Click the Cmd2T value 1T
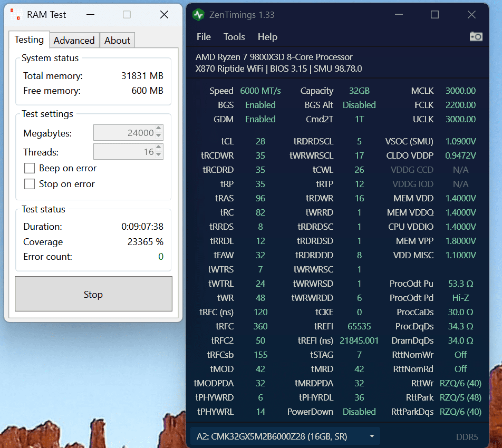This screenshot has height=448, width=502. 359,119
